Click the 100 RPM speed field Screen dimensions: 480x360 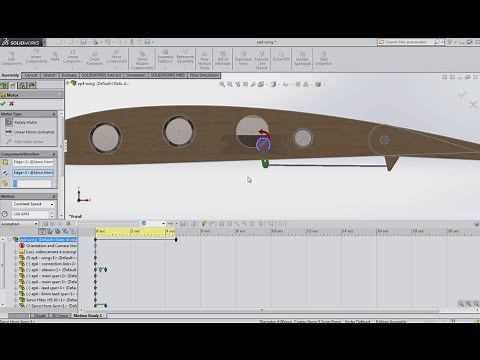(x=30, y=214)
